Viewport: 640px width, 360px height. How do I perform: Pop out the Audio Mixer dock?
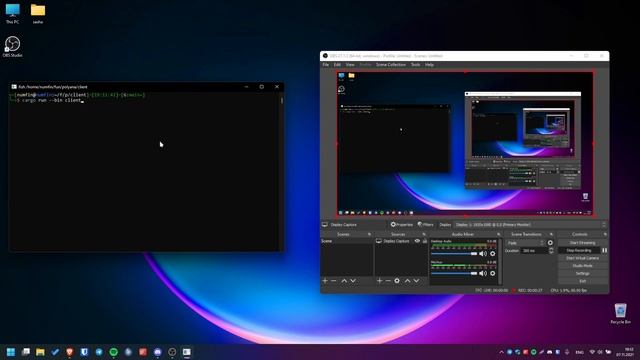click(498, 234)
